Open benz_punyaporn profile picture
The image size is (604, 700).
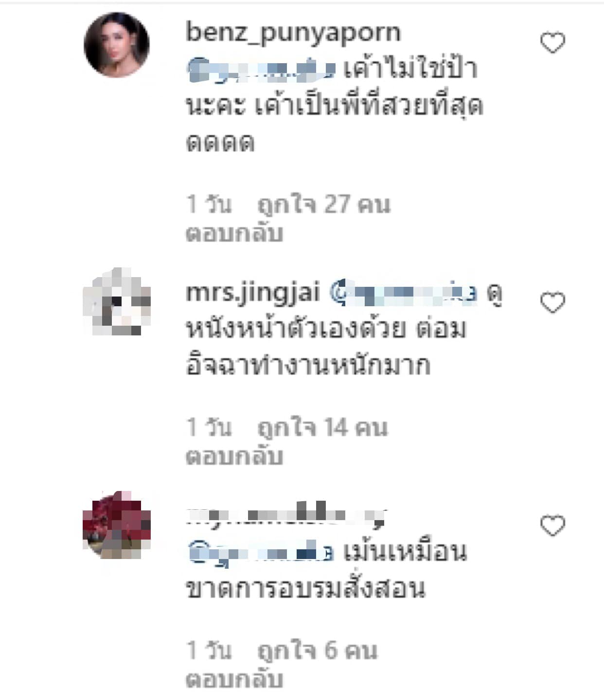click(117, 45)
